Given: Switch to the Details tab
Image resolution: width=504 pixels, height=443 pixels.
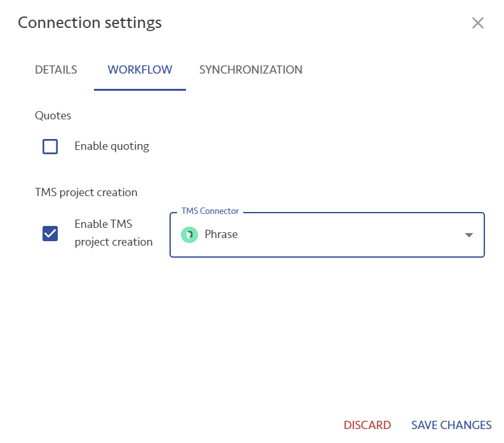Looking at the screenshot, I should pyautogui.click(x=56, y=70).
